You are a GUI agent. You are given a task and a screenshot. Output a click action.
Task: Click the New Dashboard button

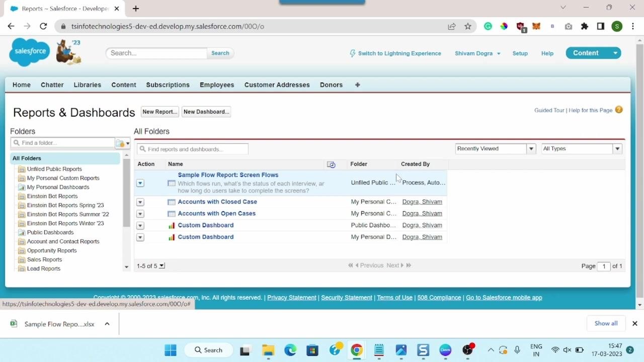(x=206, y=112)
